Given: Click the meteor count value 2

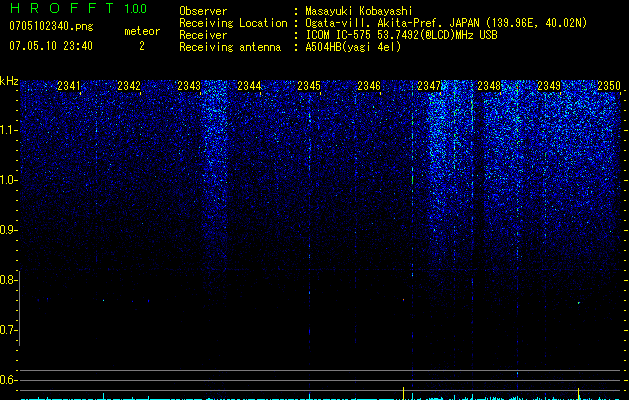Looking at the screenshot, I should [142, 46].
